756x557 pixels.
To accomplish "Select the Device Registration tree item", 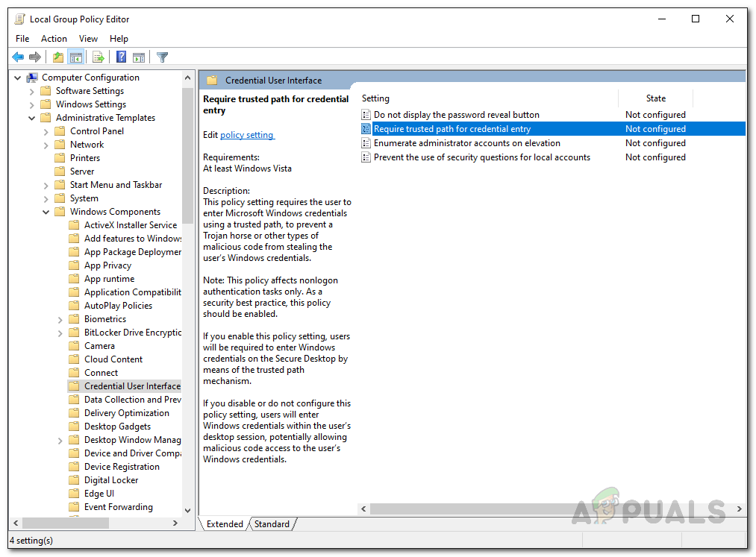I will coord(122,467).
